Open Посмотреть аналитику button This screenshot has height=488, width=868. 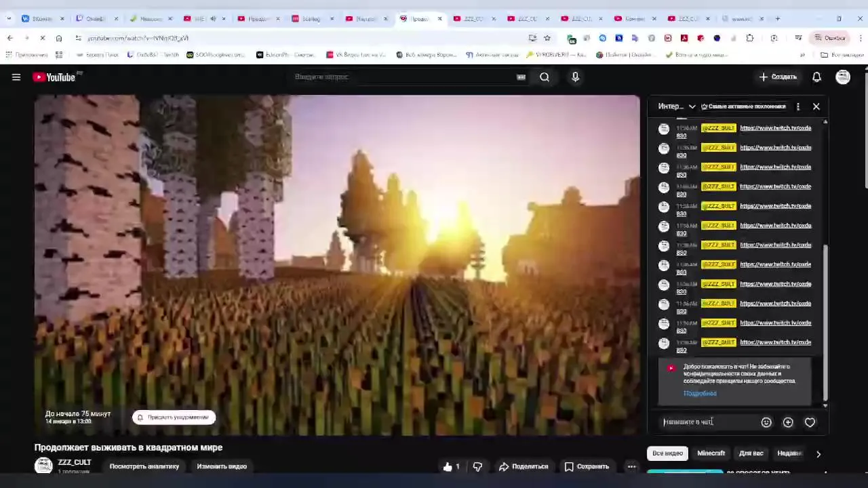pos(144,466)
